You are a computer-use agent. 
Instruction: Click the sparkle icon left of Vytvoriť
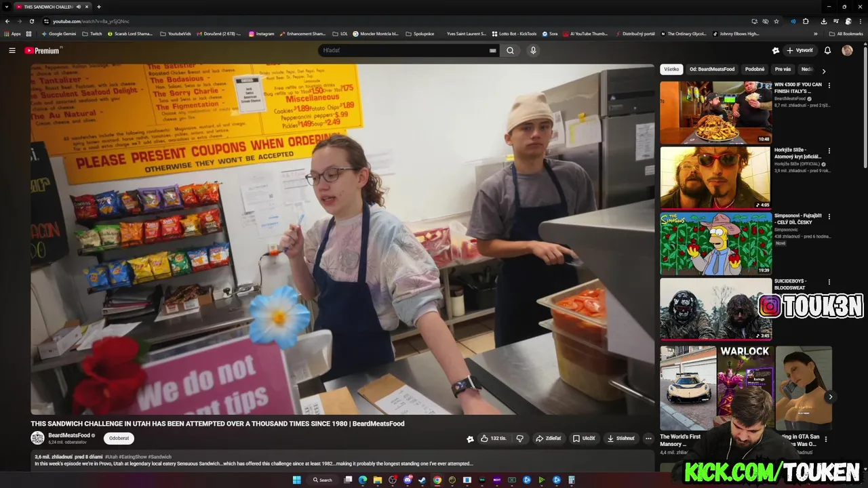pos(776,50)
